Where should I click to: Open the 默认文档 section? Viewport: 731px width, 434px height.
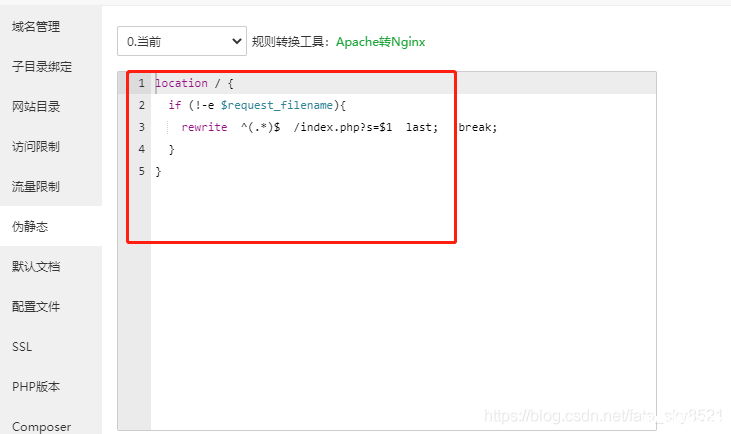click(x=36, y=266)
